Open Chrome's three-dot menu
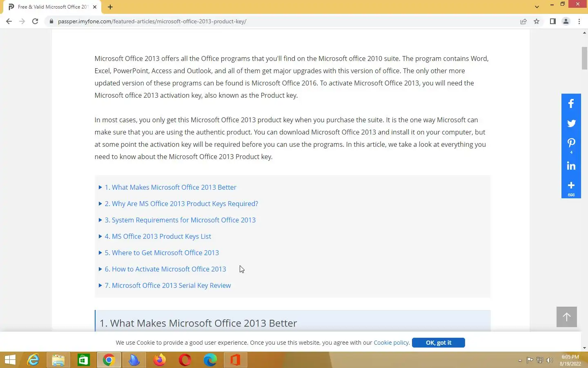Image resolution: width=588 pixels, height=368 pixels. click(x=579, y=21)
